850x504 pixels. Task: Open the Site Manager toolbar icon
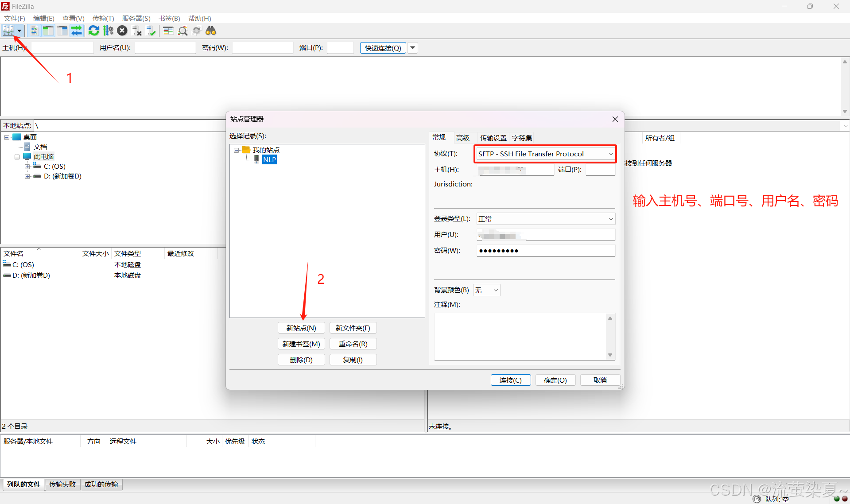[x=8, y=31]
